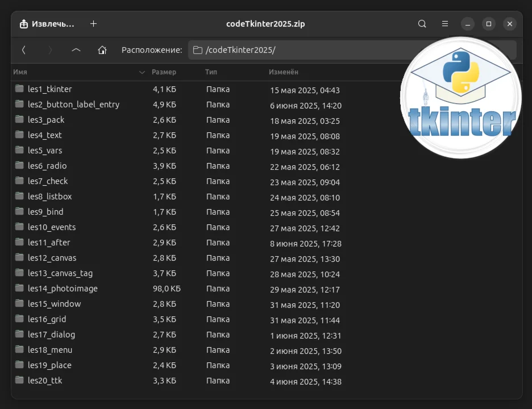
Task: Go to archive home location
Action: (102, 50)
